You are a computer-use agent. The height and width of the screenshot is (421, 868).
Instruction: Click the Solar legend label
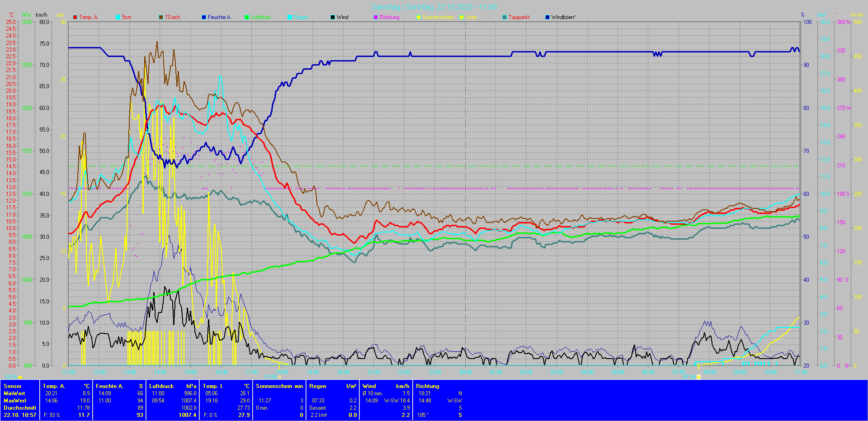coord(471,17)
